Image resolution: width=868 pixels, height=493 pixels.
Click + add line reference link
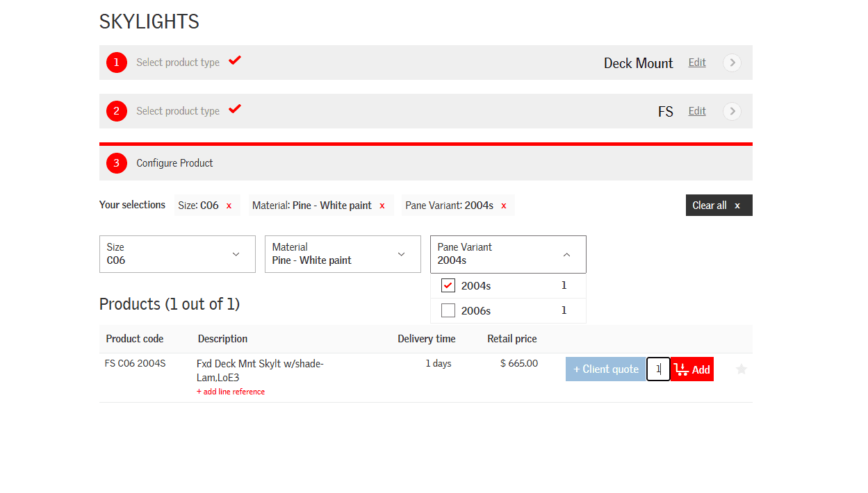pyautogui.click(x=231, y=392)
